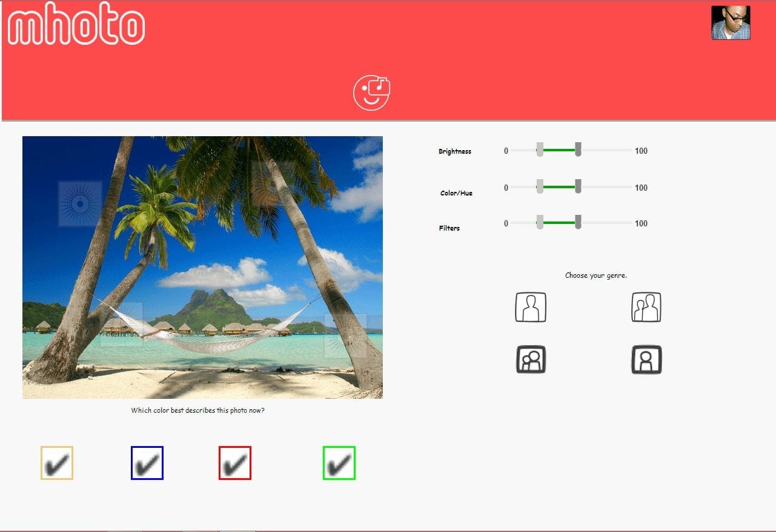The height and width of the screenshot is (532, 776).
Task: Tick the red-bordered color checkbox
Action: click(x=235, y=463)
